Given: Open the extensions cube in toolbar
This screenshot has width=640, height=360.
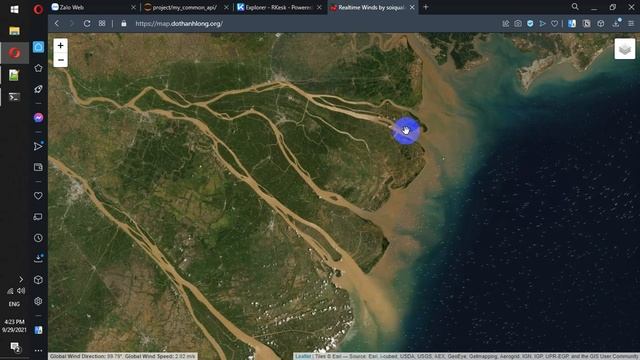Looking at the screenshot, I should pyautogui.click(x=601, y=24).
